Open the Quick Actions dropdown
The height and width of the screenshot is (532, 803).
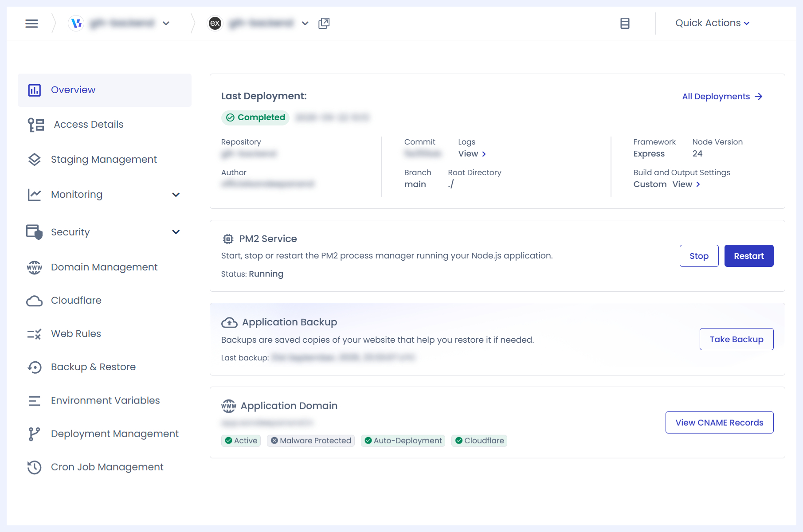(712, 23)
